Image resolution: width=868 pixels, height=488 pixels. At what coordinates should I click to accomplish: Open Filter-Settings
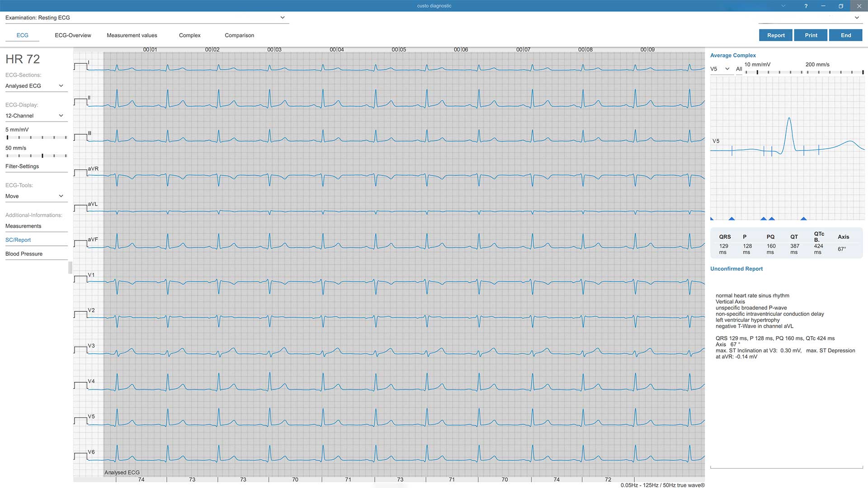tap(36, 166)
